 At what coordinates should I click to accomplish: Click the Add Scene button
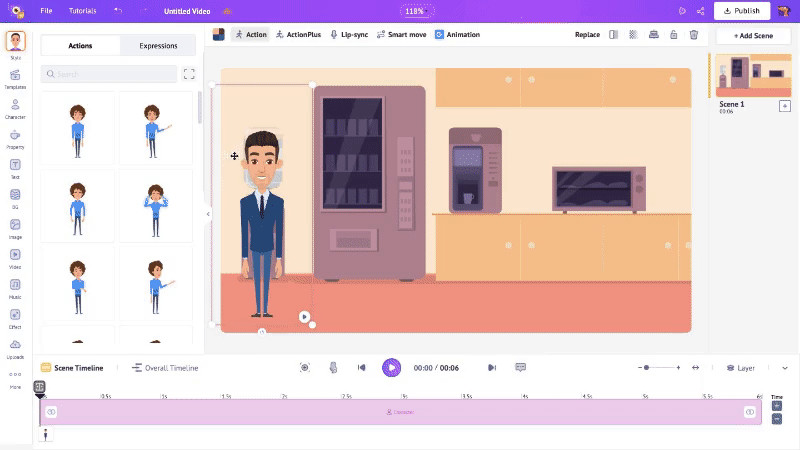tap(753, 35)
